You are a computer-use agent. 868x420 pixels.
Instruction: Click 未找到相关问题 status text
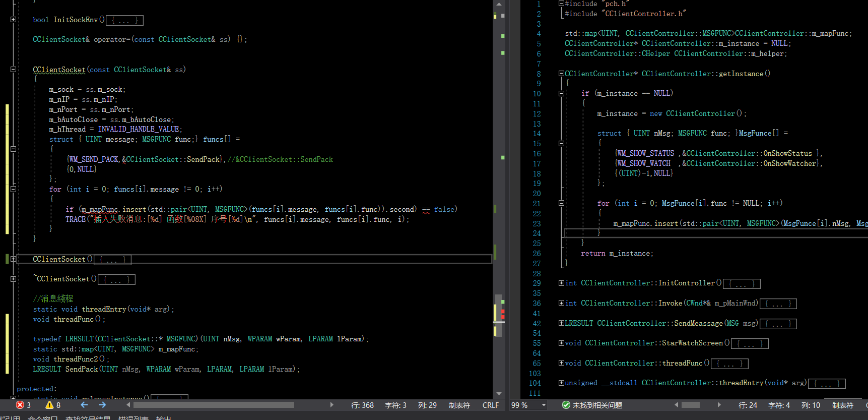click(597, 405)
